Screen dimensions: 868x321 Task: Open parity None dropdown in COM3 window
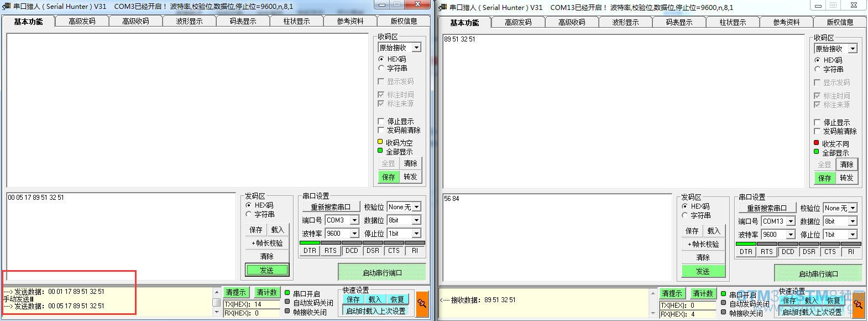click(x=416, y=207)
